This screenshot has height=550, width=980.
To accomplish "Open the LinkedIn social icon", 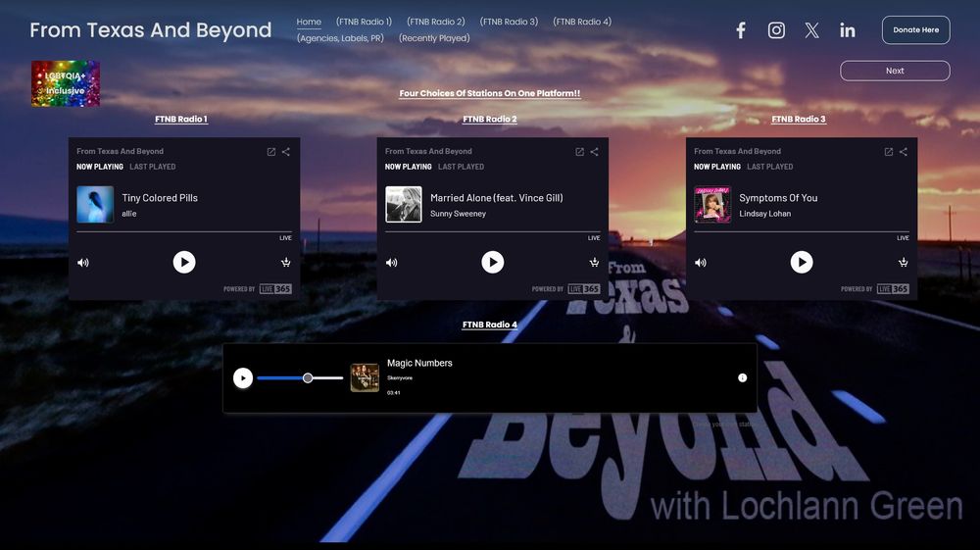I will click(x=848, y=30).
